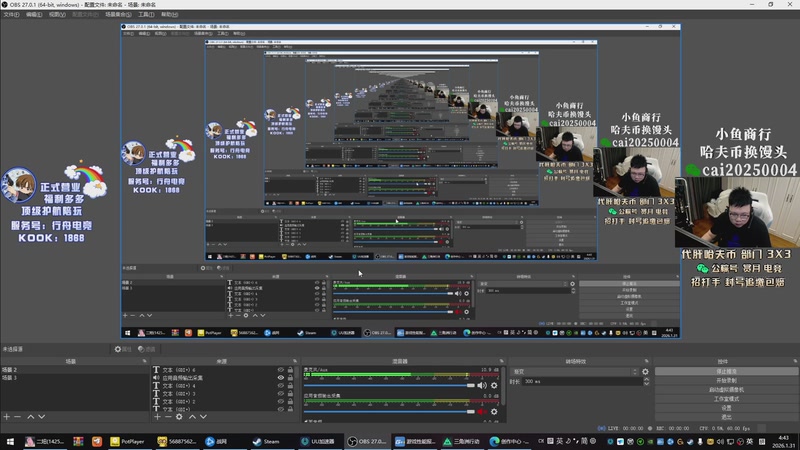
Task: Pop out the 转场特效 dock panel
Action: [646, 361]
